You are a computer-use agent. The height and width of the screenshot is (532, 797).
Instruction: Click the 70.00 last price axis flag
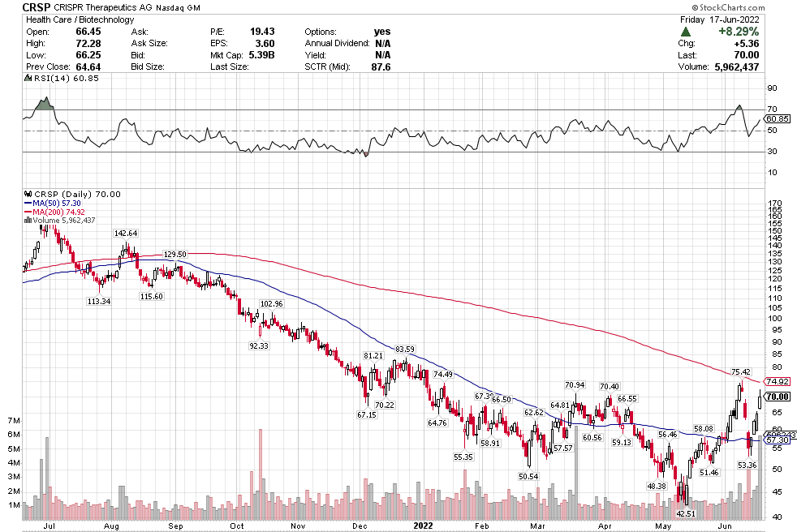[778, 397]
